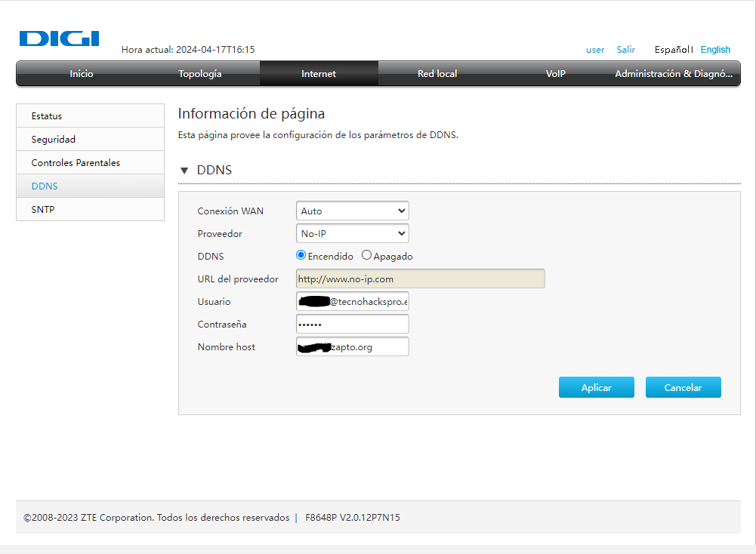The width and height of the screenshot is (756, 554).
Task: Open the Proveedor dropdown
Action: 352,234
